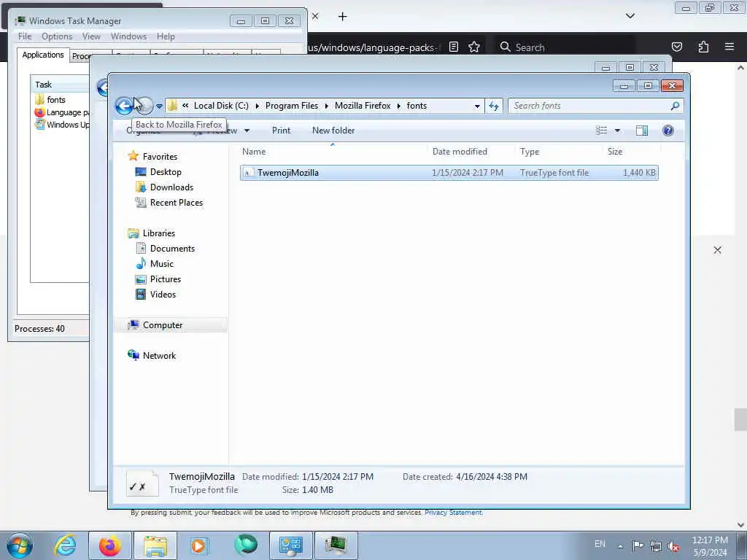Click the Search fonts input field
Image resolution: width=747 pixels, height=560 pixels.
pyautogui.click(x=589, y=106)
